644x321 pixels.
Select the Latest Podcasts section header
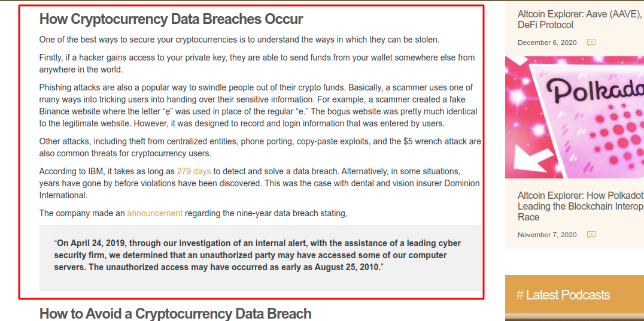coord(575,295)
